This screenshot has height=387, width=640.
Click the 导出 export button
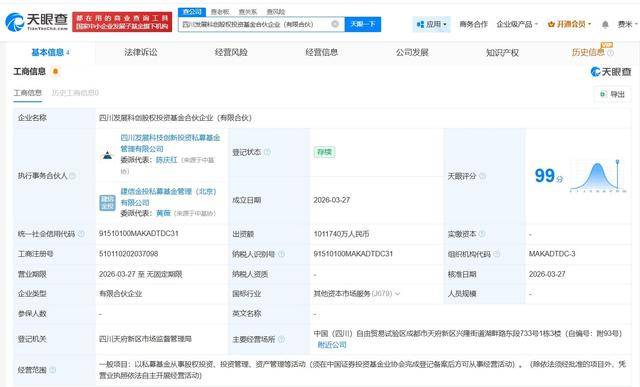[613, 94]
